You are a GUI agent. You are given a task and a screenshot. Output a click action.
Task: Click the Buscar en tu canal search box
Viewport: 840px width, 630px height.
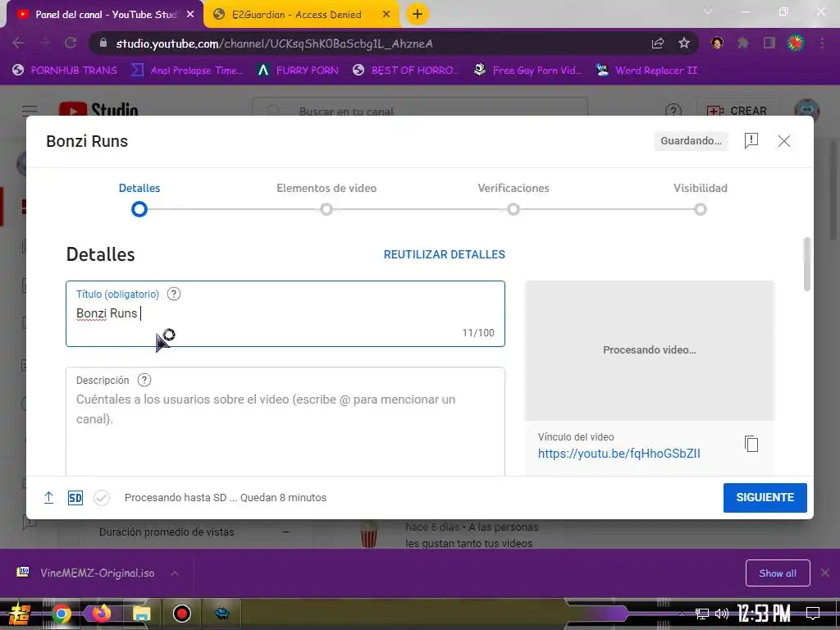pyautogui.click(x=419, y=111)
